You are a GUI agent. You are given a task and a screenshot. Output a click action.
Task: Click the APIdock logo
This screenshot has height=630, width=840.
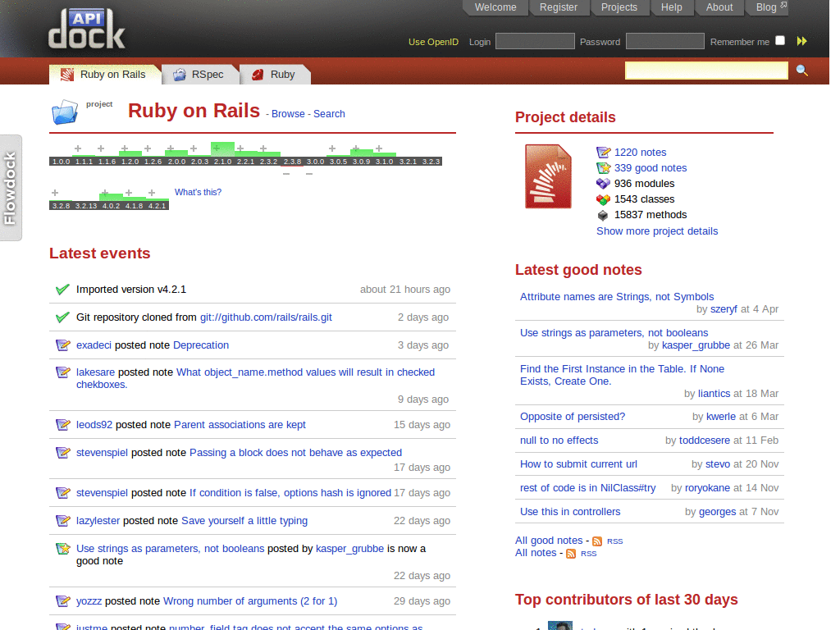click(x=86, y=29)
